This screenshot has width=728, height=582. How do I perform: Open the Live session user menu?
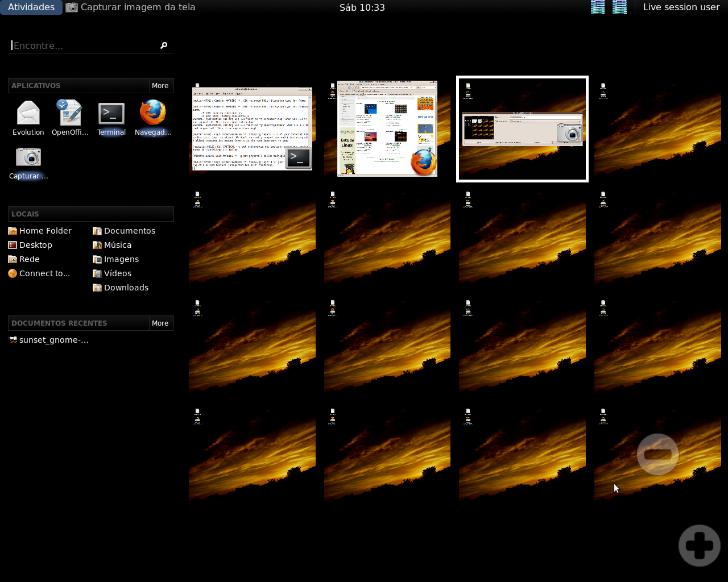click(x=681, y=7)
